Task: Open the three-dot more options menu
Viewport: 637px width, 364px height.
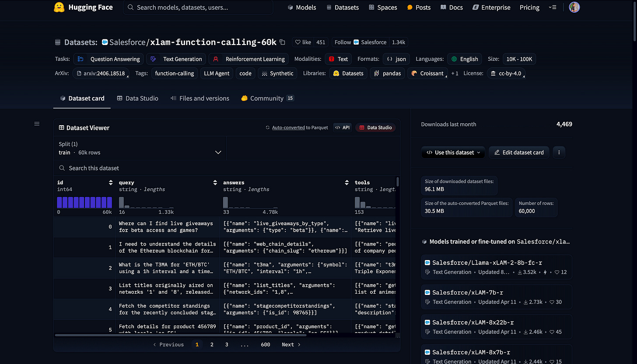Action: coord(559,153)
